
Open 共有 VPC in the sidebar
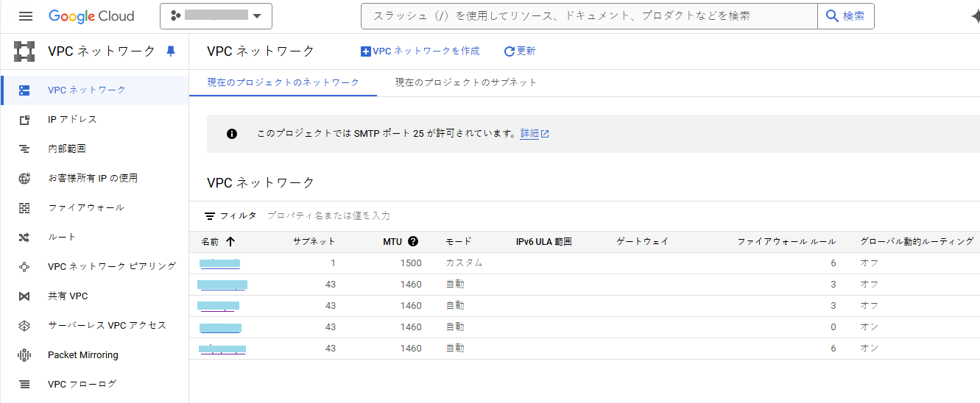tap(68, 296)
